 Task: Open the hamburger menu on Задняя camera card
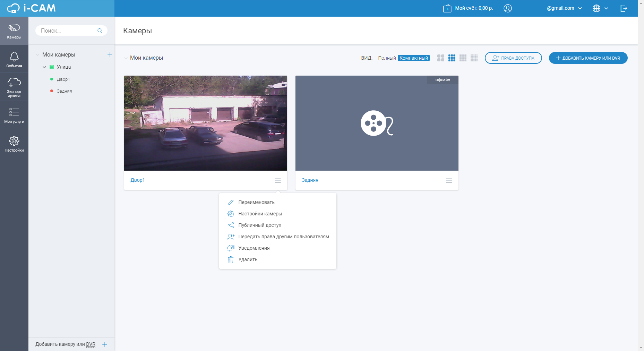point(449,180)
